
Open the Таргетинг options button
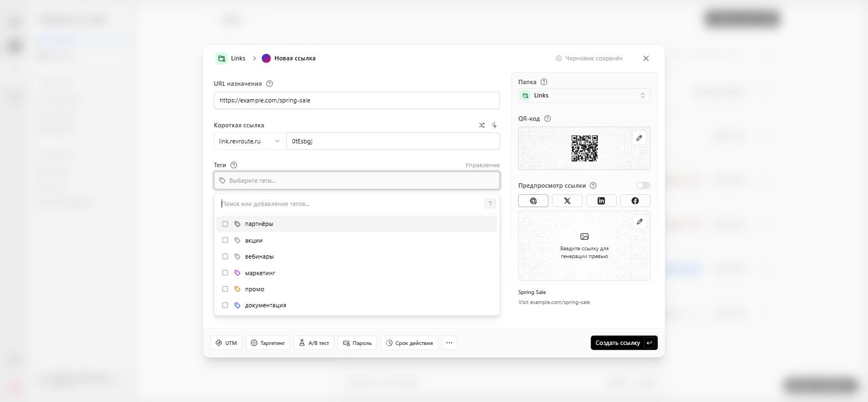click(x=268, y=343)
